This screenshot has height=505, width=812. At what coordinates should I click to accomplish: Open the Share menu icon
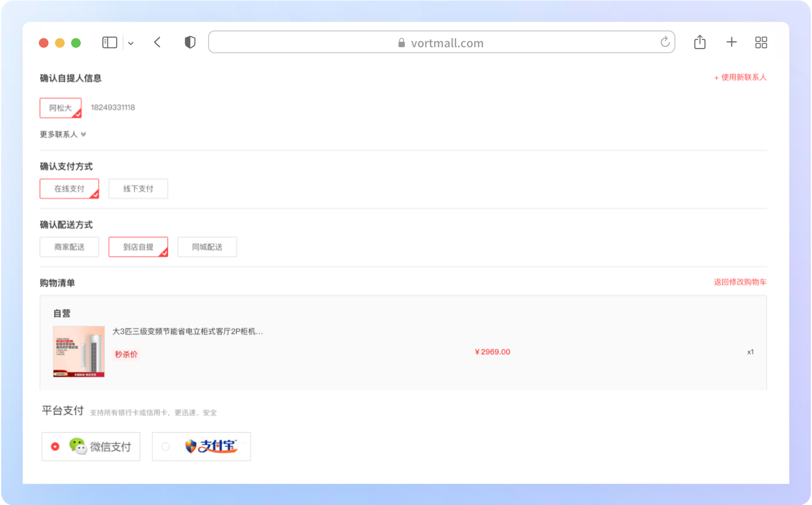(700, 42)
